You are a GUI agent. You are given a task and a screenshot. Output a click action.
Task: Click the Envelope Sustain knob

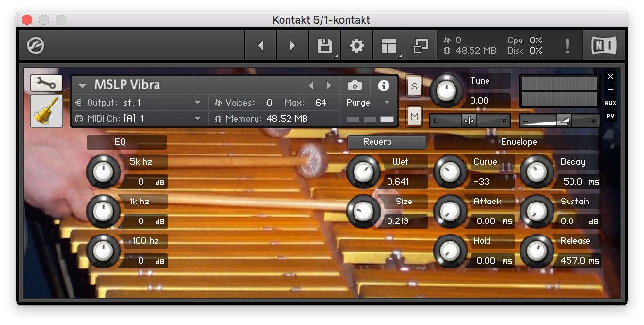tap(537, 211)
